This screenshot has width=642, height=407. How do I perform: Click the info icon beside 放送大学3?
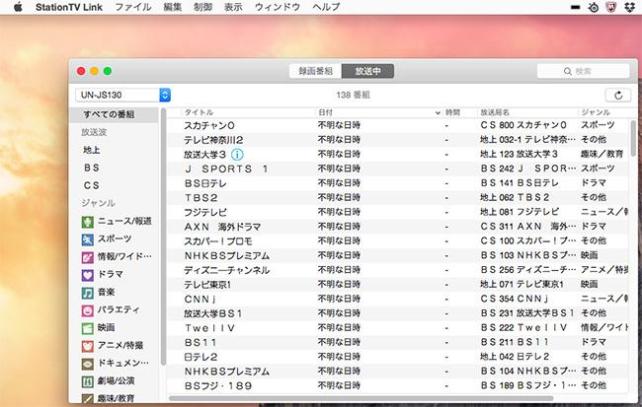click(237, 155)
